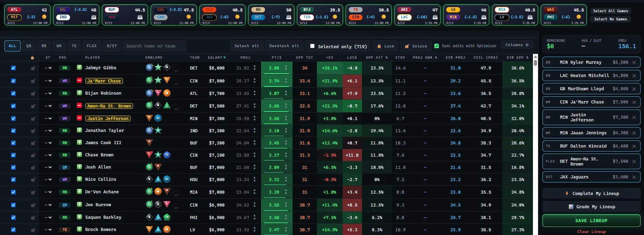The image size is (644, 235).
Task: Filter players by TE tab
Action: click(74, 46)
